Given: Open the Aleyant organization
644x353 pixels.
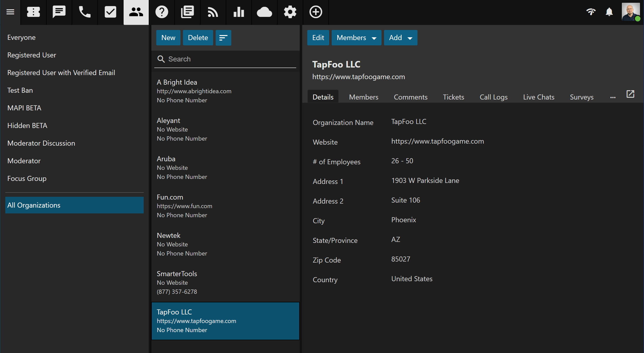Looking at the screenshot, I should point(225,130).
